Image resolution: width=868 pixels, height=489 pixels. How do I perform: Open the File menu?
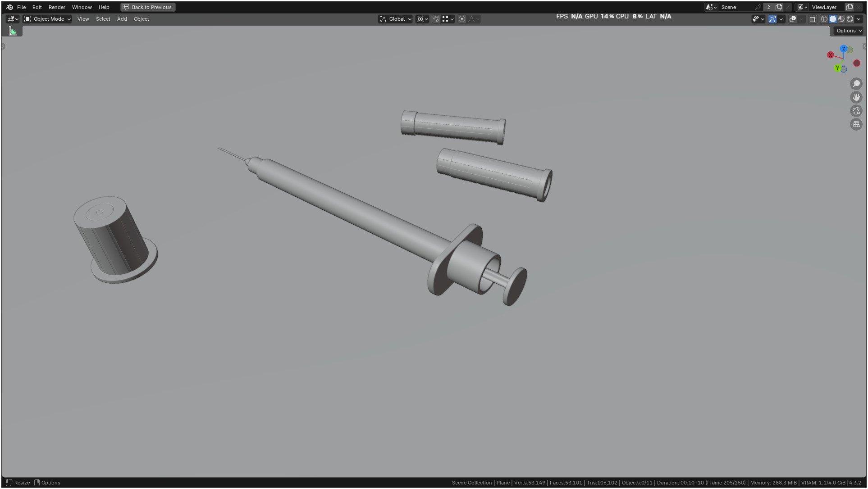pos(21,7)
